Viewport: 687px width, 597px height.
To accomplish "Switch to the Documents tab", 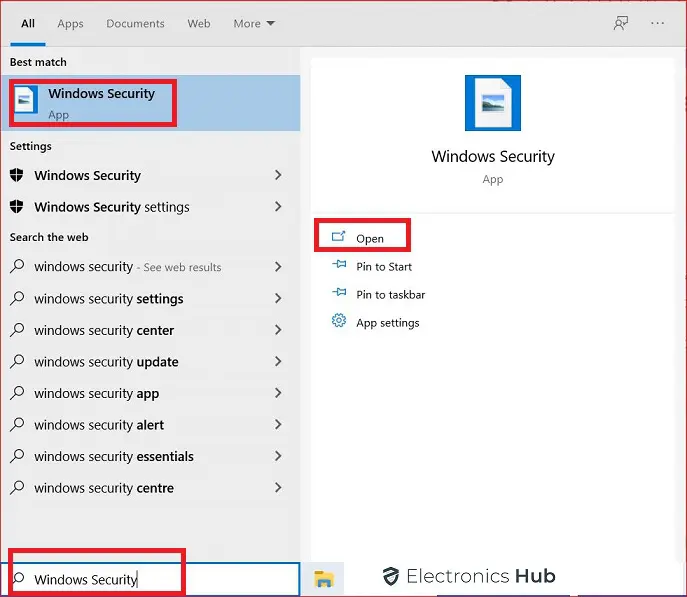I will point(135,24).
